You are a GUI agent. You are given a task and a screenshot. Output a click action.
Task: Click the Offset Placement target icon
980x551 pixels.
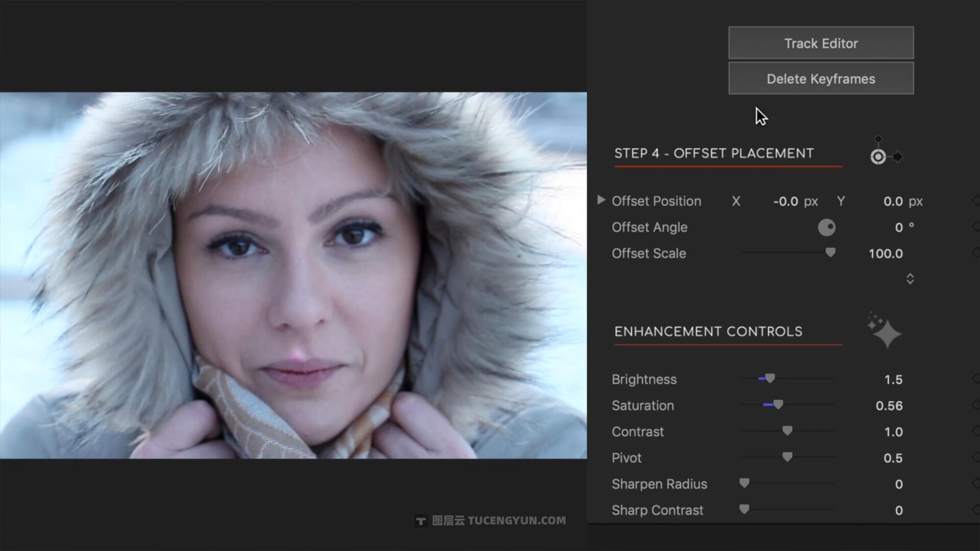pyautogui.click(x=878, y=156)
